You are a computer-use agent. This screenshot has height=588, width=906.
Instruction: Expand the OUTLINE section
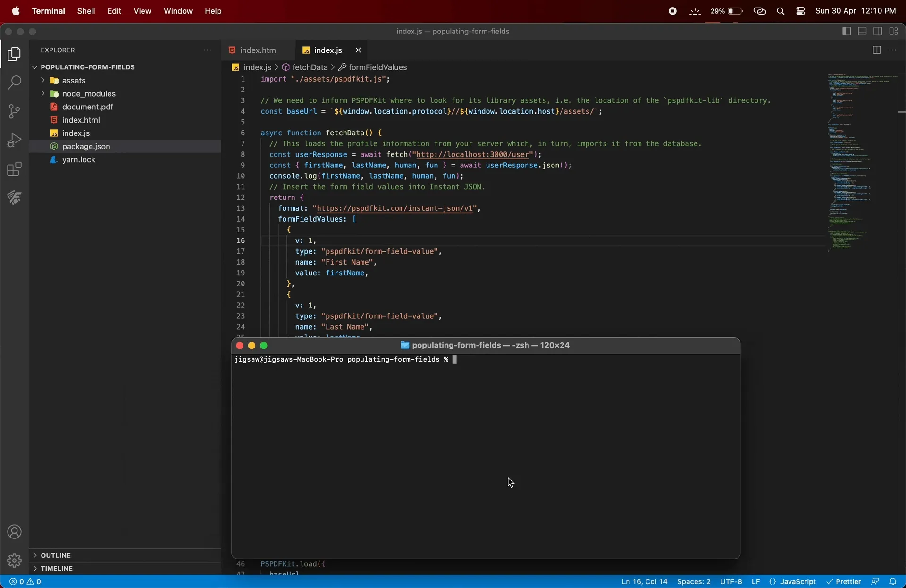[x=56, y=555]
